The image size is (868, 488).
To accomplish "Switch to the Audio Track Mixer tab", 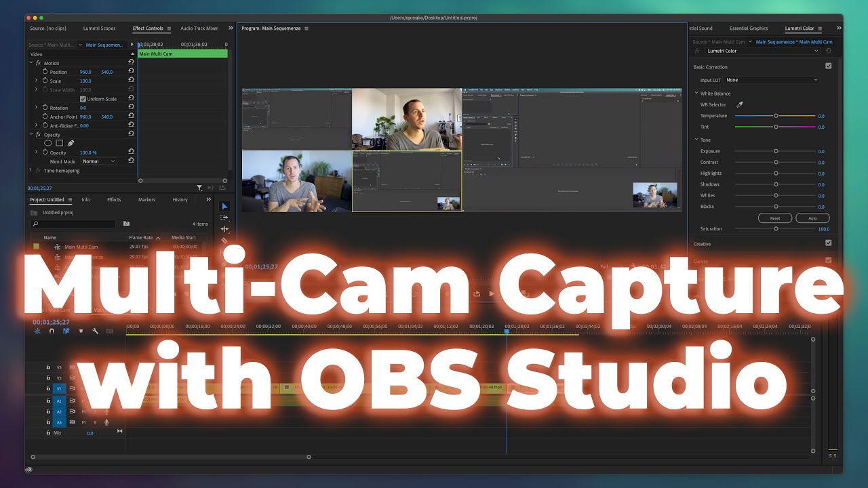I will tap(199, 28).
